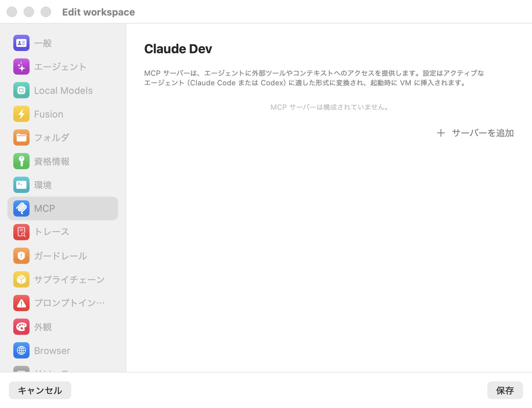Switch to Local Models settings
Image resolution: width=532 pixels, height=408 pixels.
63,90
